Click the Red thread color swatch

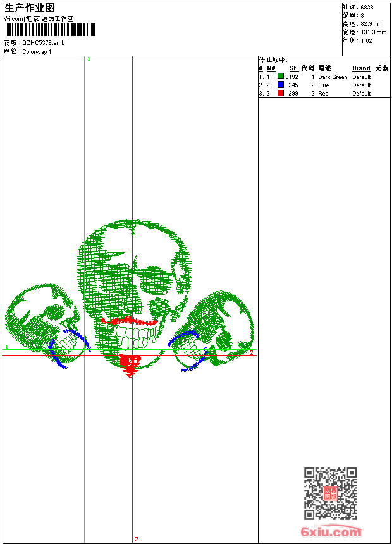(281, 93)
